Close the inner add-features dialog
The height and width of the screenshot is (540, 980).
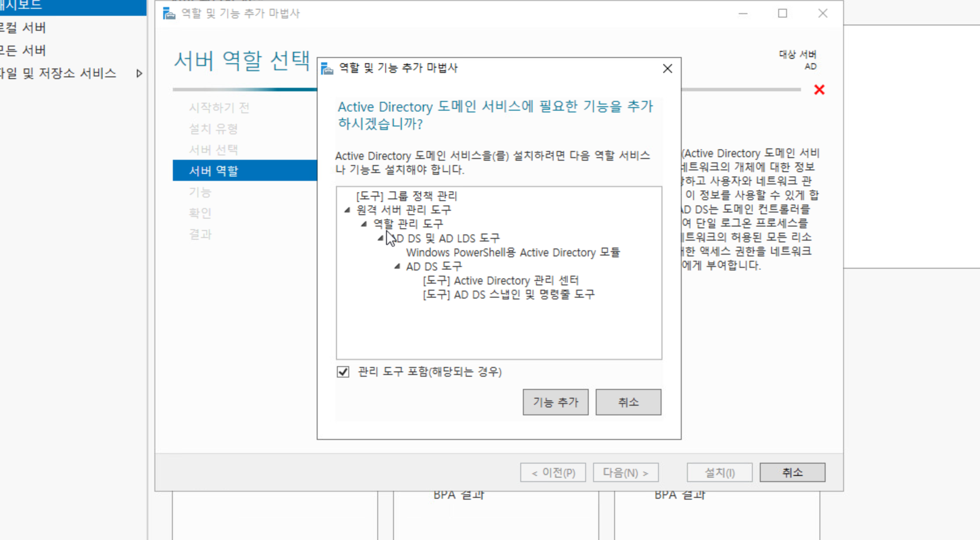click(667, 68)
